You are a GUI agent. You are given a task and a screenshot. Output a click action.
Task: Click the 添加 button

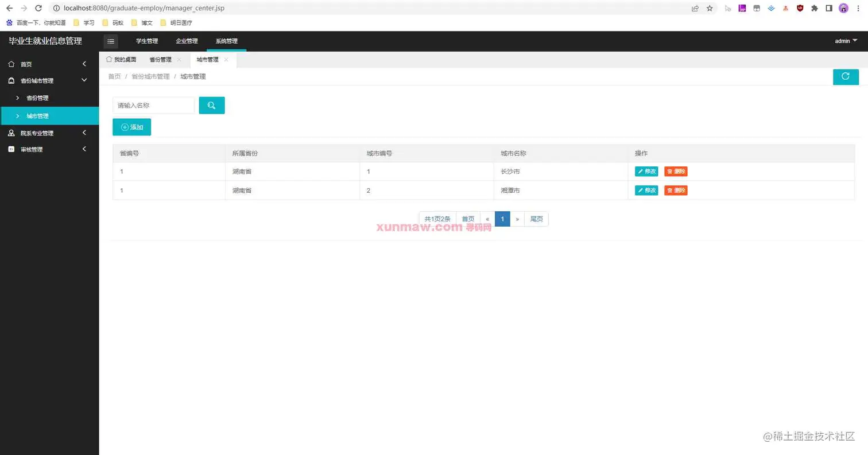131,127
